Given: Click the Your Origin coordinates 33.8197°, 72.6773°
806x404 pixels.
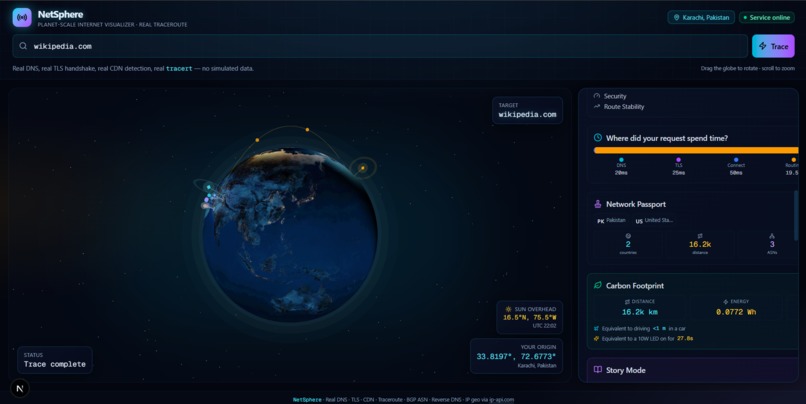Looking at the screenshot, I should pyautogui.click(x=516, y=356).
